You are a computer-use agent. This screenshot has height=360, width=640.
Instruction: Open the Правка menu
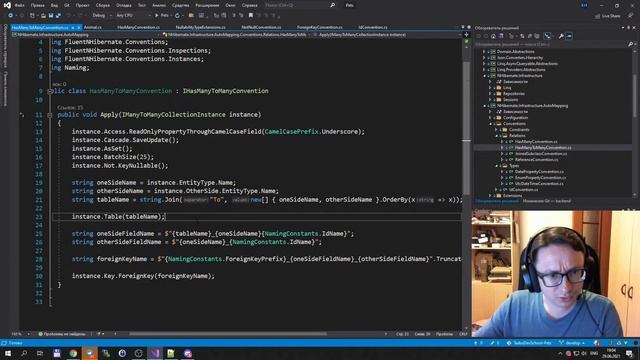[x=38, y=5]
